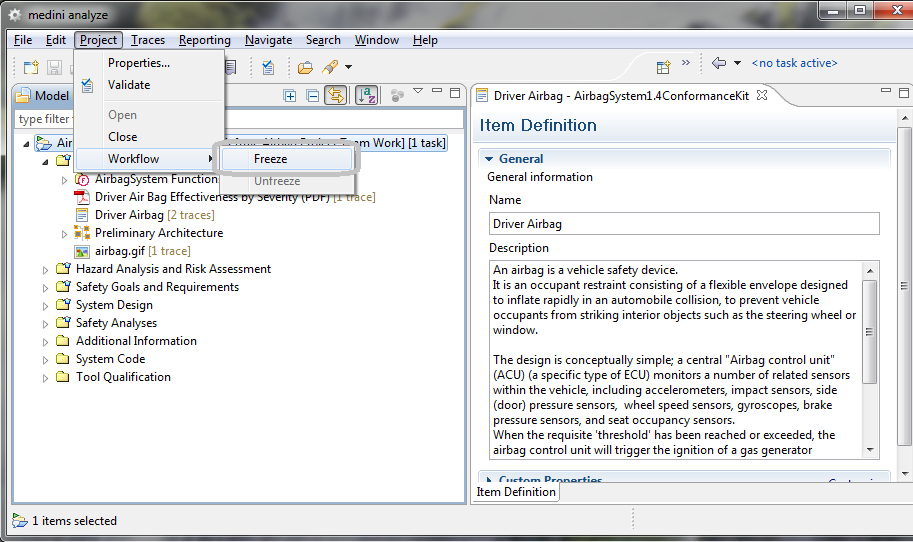Toggle Link with Editor in Model panel
Screen dimensions: 913x542
pyautogui.click(x=336, y=95)
